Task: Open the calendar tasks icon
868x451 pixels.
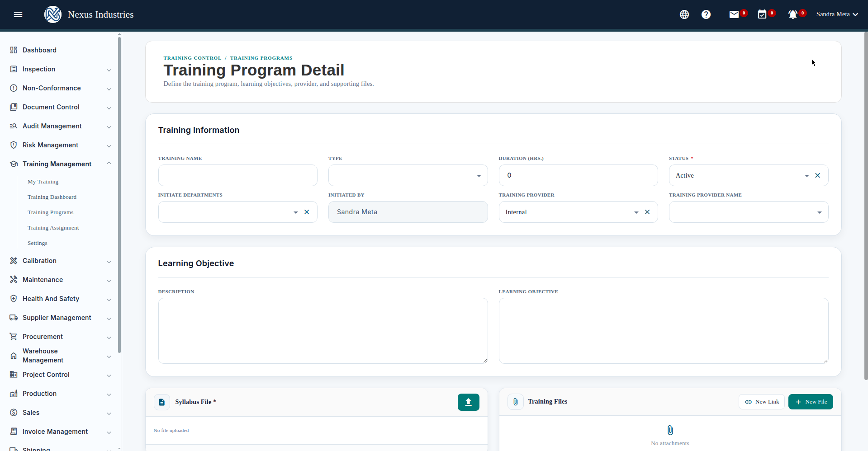Action: [762, 14]
